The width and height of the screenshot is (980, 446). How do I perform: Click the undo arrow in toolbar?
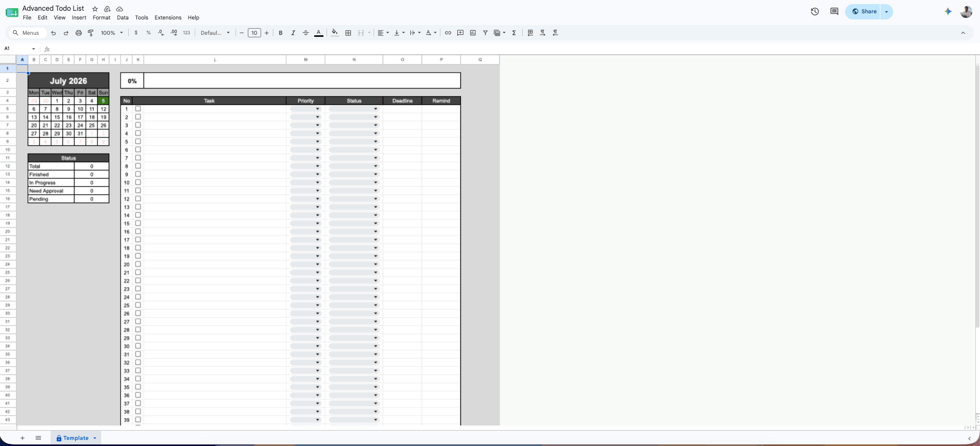click(53, 33)
